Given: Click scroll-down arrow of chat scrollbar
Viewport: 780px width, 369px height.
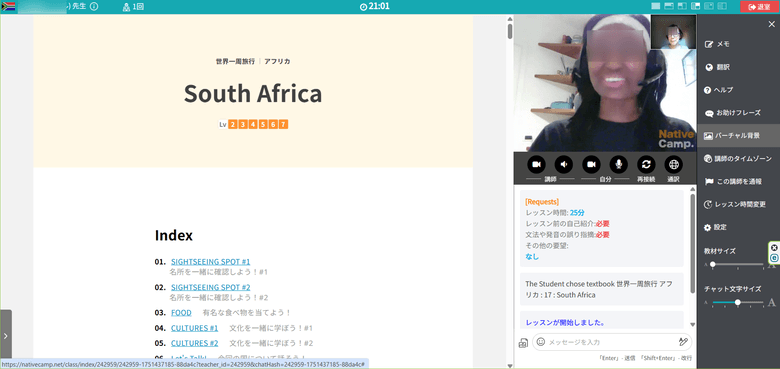Looking at the screenshot, I should tap(692, 325).
